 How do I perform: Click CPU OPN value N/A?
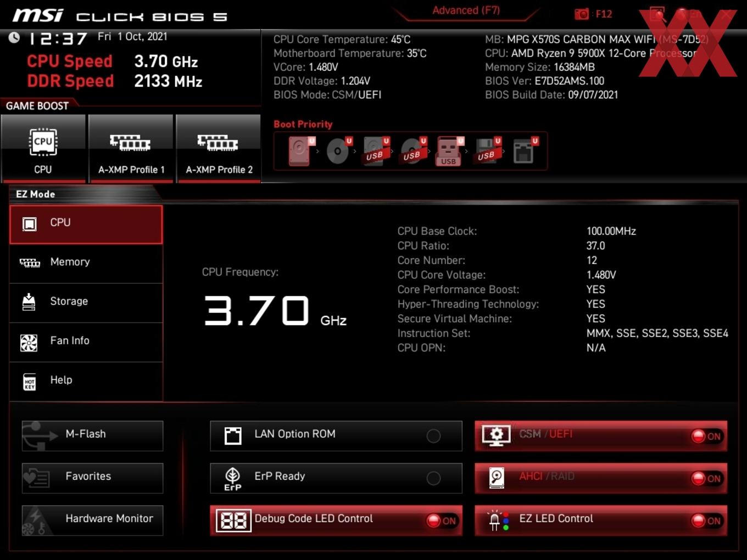click(596, 348)
